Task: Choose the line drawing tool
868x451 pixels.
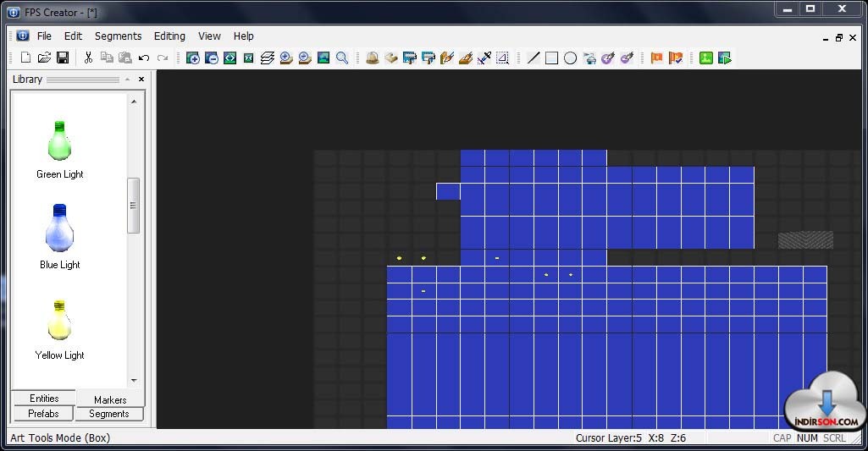Action: point(534,58)
